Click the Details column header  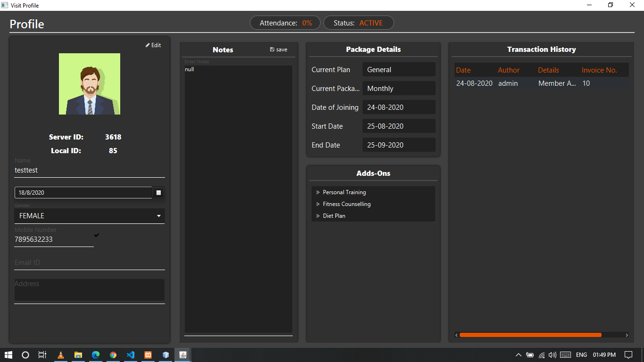tap(557, 70)
